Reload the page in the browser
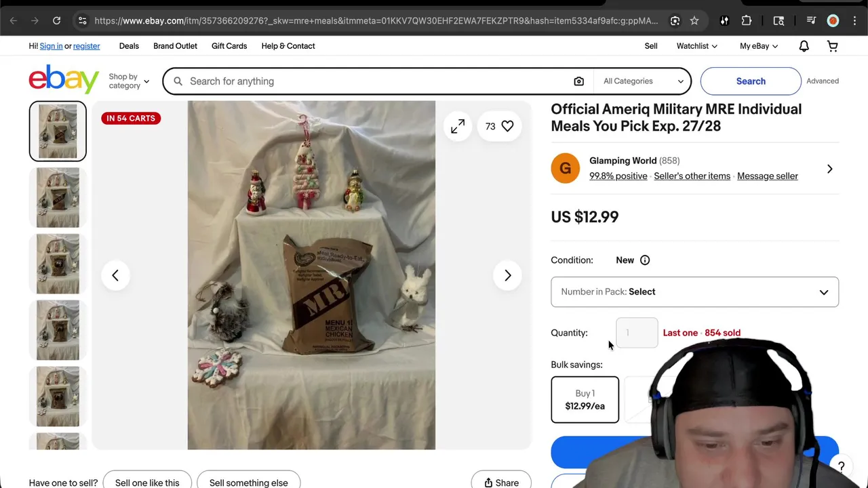 (57, 21)
